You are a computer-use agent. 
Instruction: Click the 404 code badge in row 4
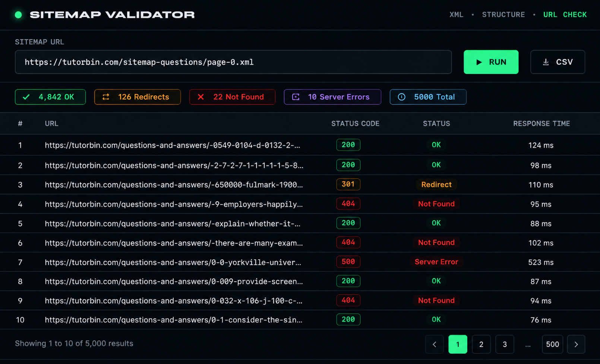tap(348, 204)
